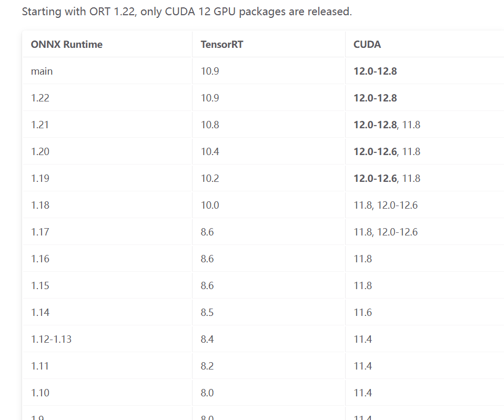Click the intro sentence about ORT 1.22
Screen dimensions: 504x420
click(x=187, y=11)
